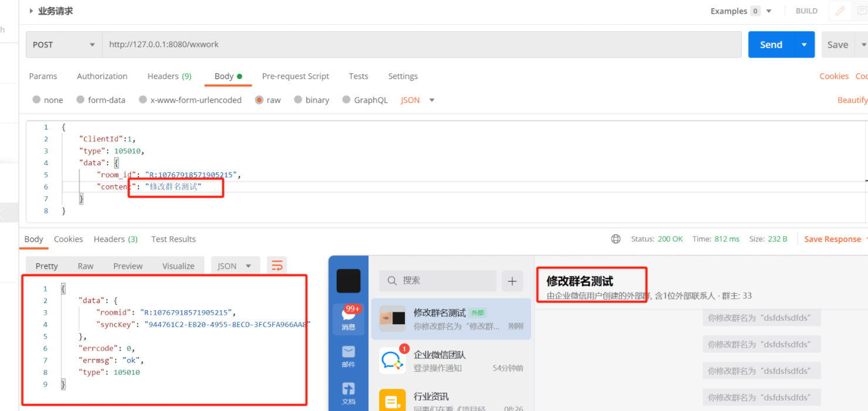Click the 修改群名测试 chat header title
868x411 pixels.
tap(580, 281)
